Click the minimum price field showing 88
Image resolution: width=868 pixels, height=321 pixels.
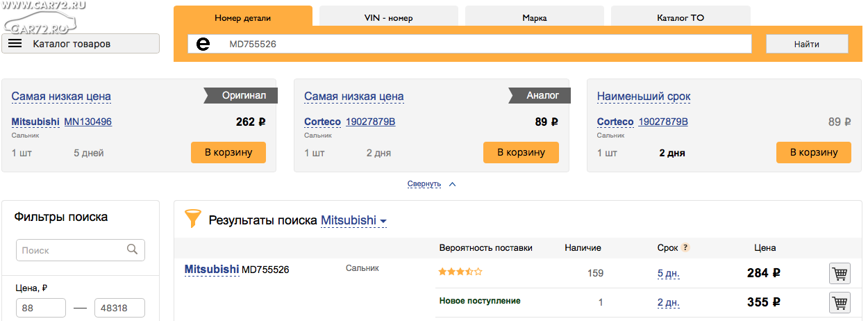click(x=40, y=308)
